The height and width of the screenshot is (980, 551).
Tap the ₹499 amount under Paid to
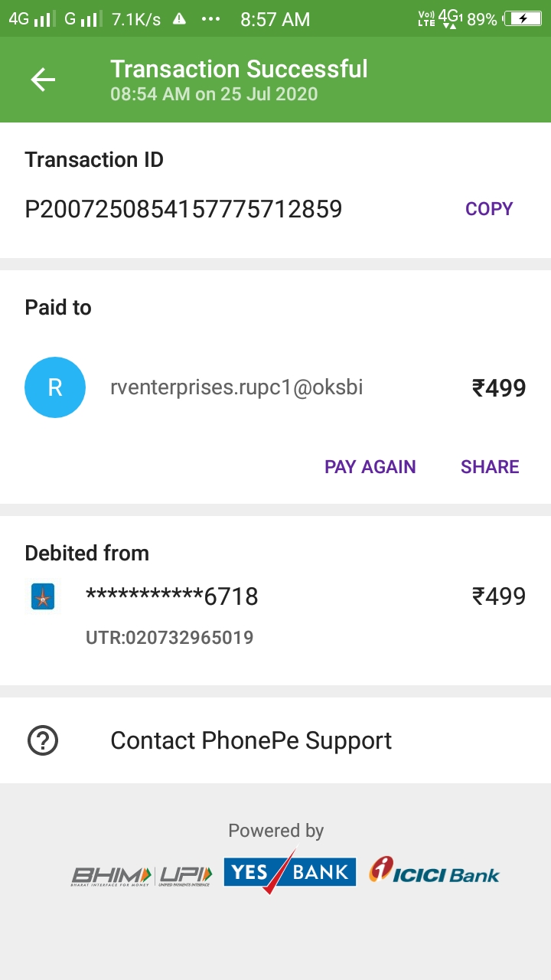tap(499, 388)
